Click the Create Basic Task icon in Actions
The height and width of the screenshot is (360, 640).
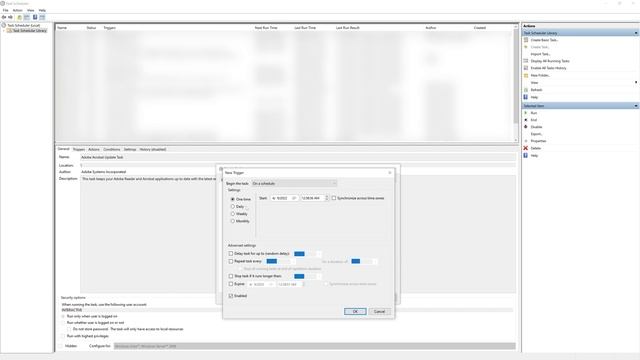tap(526, 40)
